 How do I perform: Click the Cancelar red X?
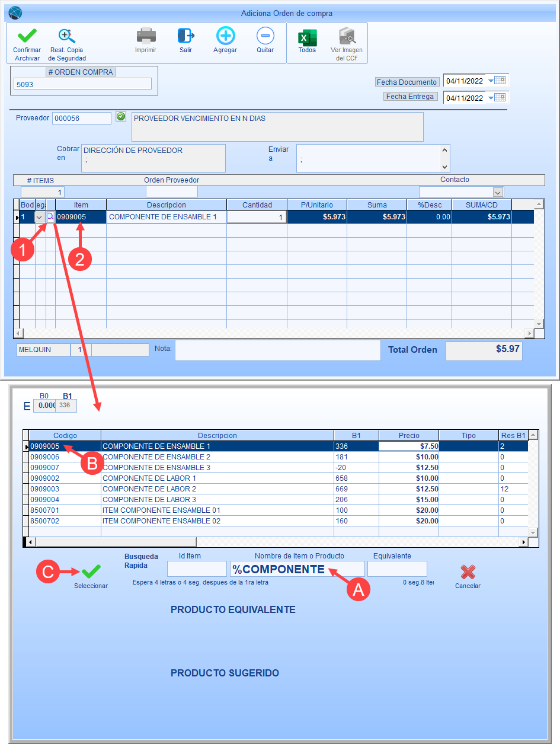coord(468,572)
